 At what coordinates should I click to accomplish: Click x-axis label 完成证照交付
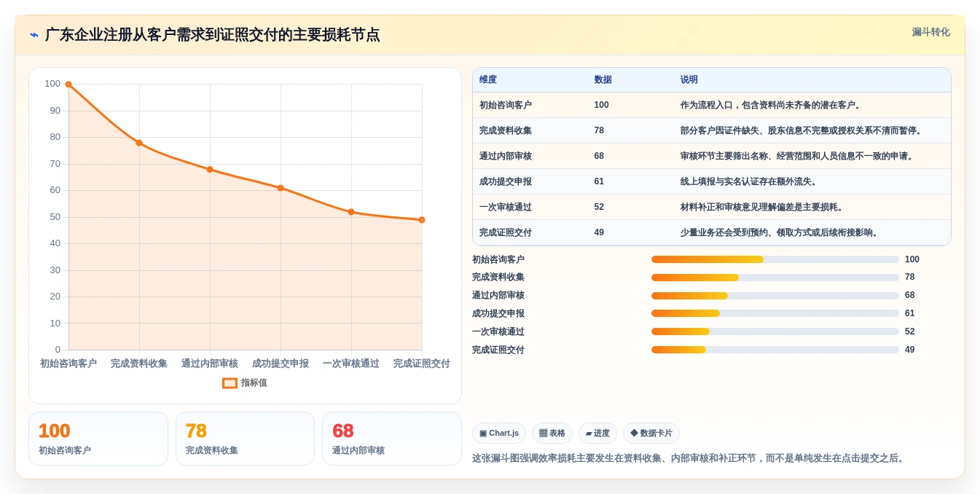(422, 364)
